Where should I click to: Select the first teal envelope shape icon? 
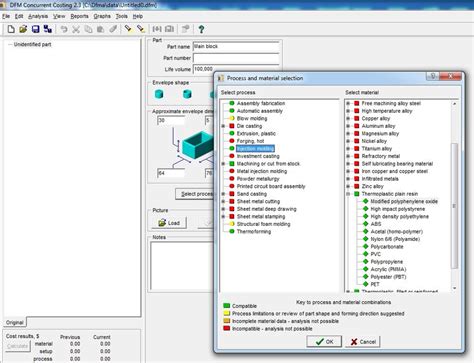[159, 94]
